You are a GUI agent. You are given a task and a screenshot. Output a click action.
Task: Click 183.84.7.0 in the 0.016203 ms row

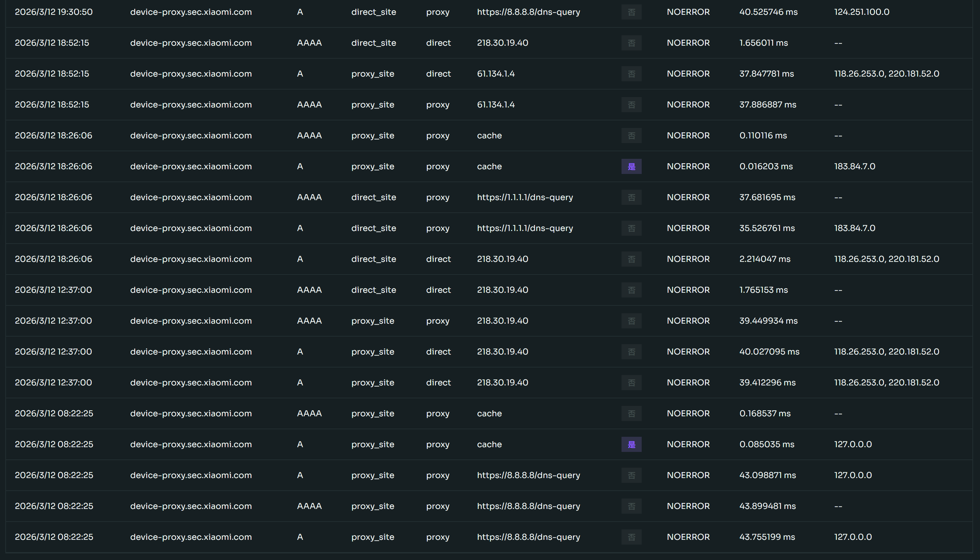click(854, 166)
